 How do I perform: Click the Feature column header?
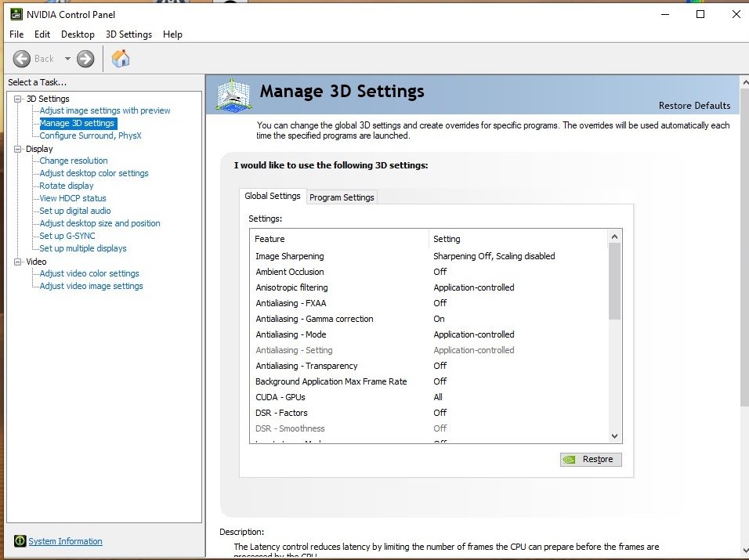pos(339,239)
